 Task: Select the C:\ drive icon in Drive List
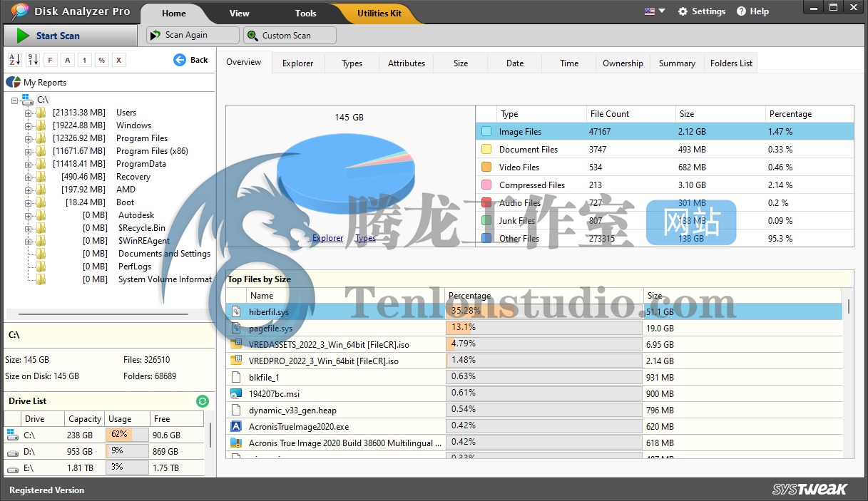click(x=12, y=435)
